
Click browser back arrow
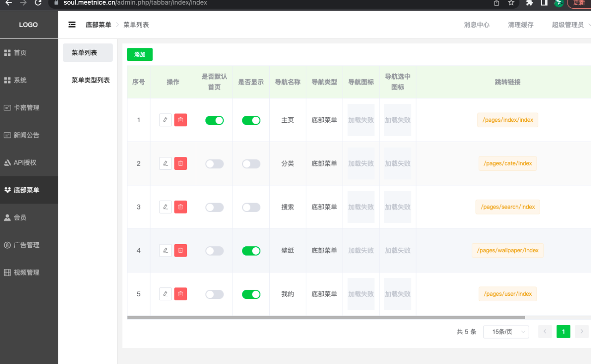point(8,2)
